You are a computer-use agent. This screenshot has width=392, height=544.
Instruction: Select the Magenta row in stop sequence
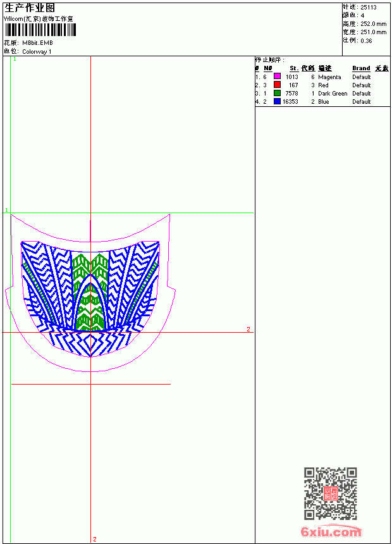(x=322, y=77)
